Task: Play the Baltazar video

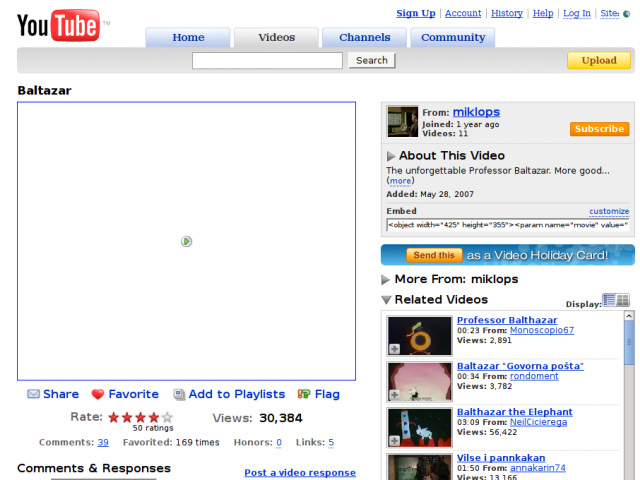Action: tap(187, 241)
